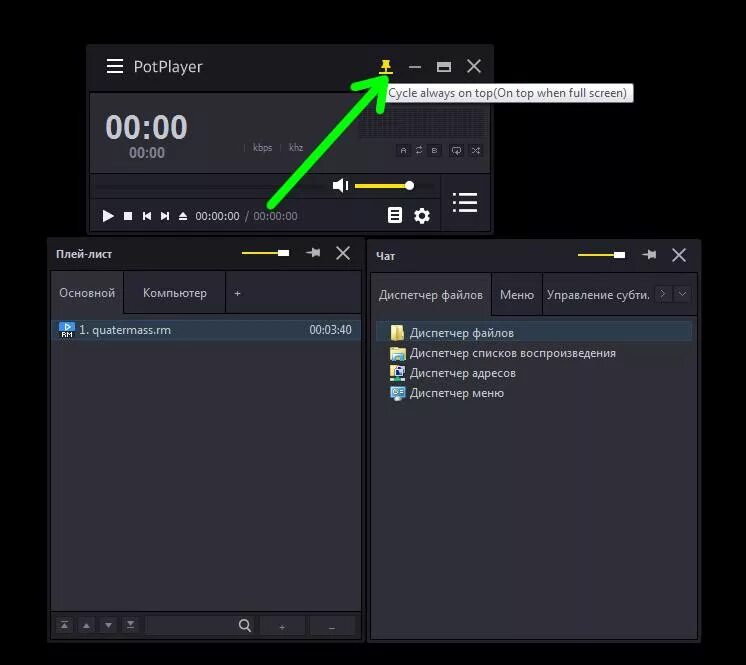Screen dimensions: 746x665
Task: Click the RM file icon of quatermass.rm
Action: tap(67, 330)
